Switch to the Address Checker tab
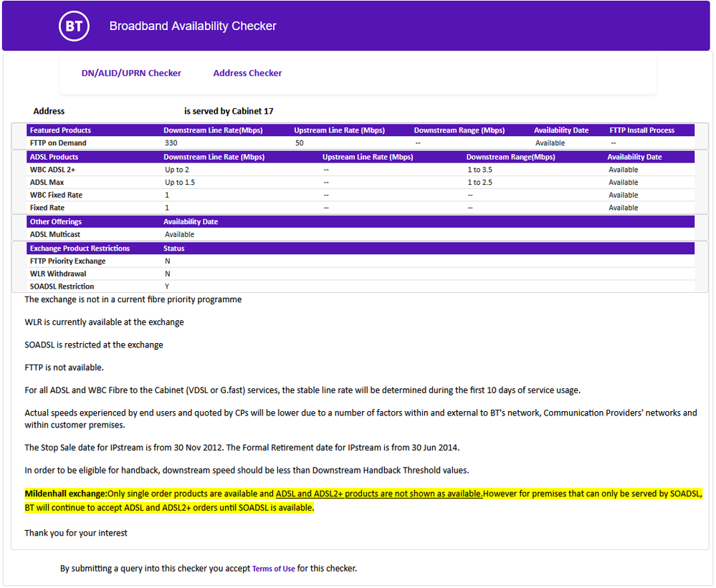 (x=247, y=73)
